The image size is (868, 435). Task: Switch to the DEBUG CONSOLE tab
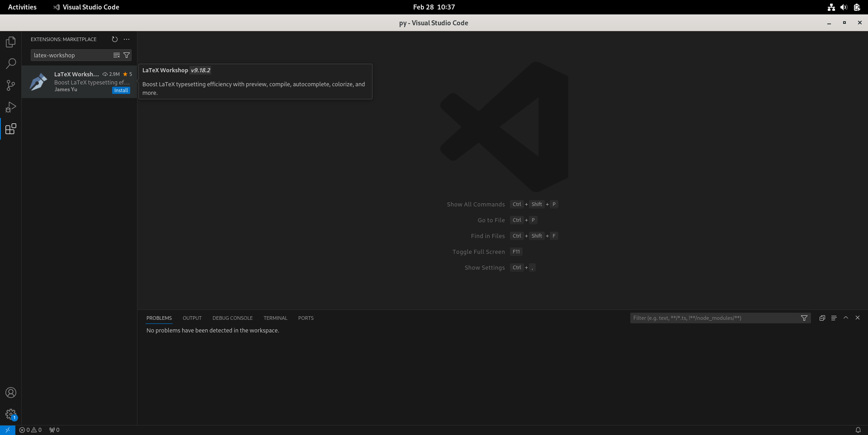coord(232,318)
